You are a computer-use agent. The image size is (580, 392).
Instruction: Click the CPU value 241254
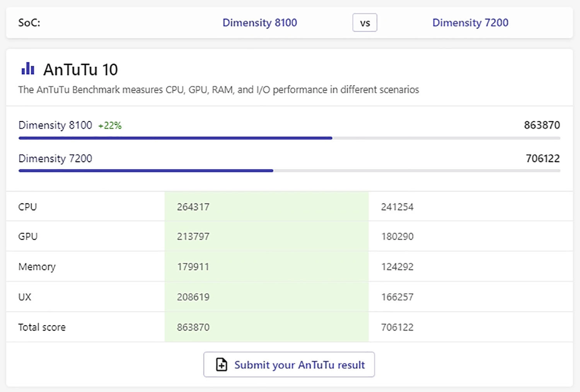(x=397, y=207)
